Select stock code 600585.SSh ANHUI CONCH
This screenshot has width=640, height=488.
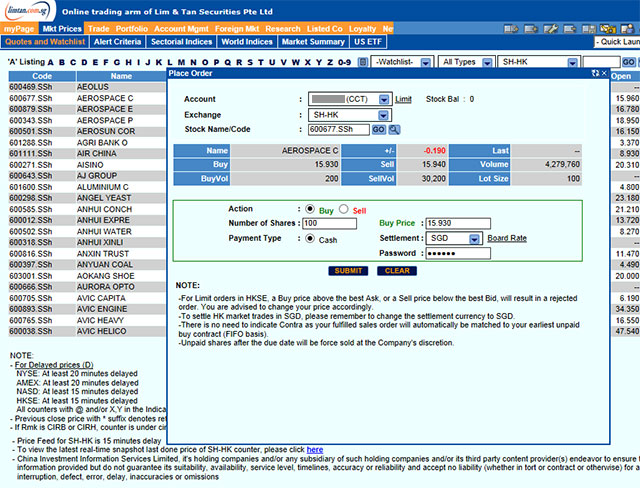click(x=31, y=209)
